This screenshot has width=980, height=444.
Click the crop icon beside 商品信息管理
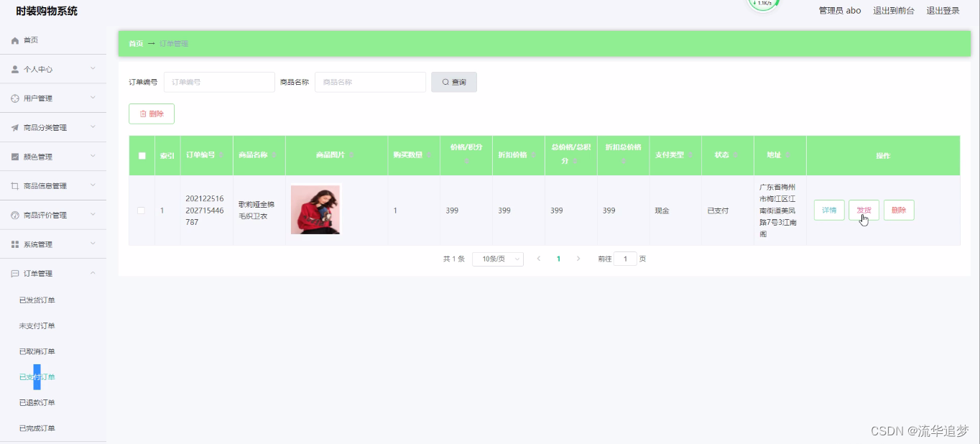click(x=15, y=186)
